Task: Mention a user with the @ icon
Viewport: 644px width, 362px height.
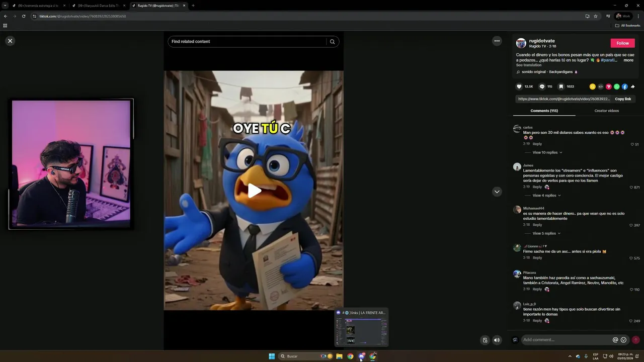Action: pyautogui.click(x=615, y=340)
